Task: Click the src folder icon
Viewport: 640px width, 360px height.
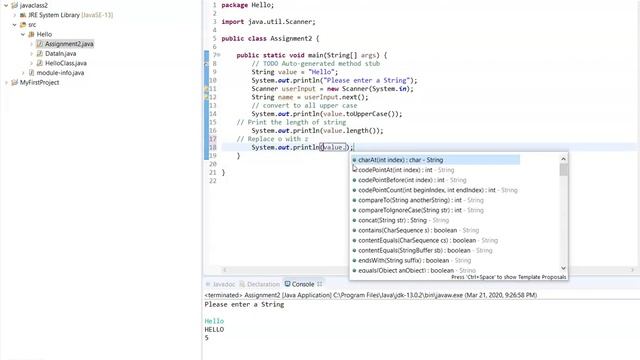Action: pos(23,25)
